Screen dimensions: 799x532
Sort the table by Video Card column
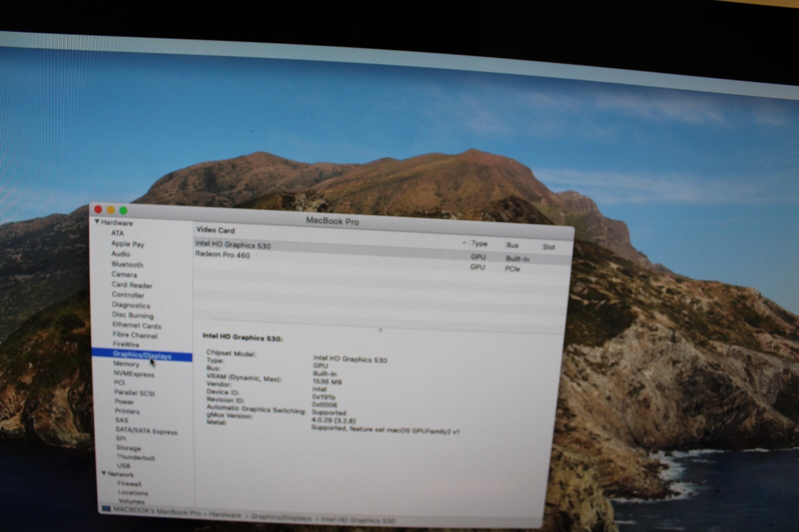tap(215, 230)
